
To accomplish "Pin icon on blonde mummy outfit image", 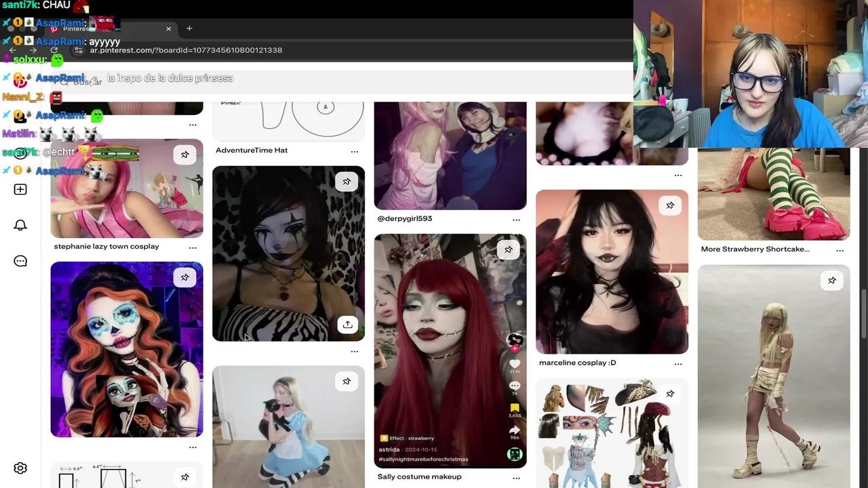I will click(x=831, y=281).
